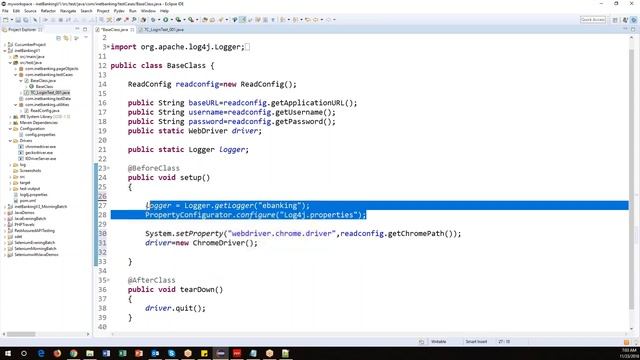Open Excel from the taskbar
The height and width of the screenshot is (360, 640).
[122, 353]
